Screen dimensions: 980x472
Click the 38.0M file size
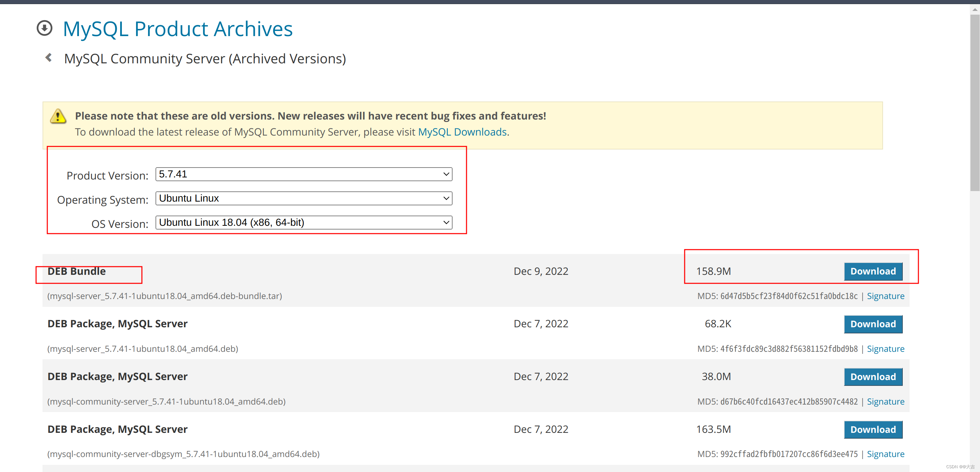point(716,377)
